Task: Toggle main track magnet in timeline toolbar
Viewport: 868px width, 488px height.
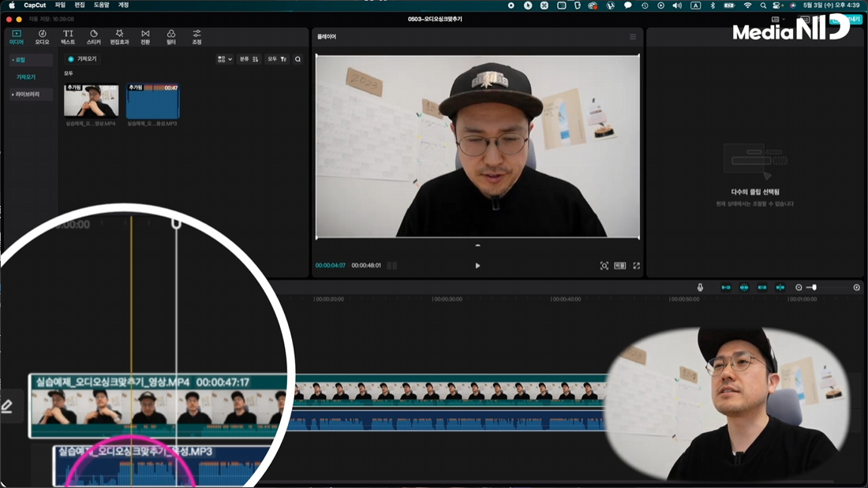Action: [726, 287]
